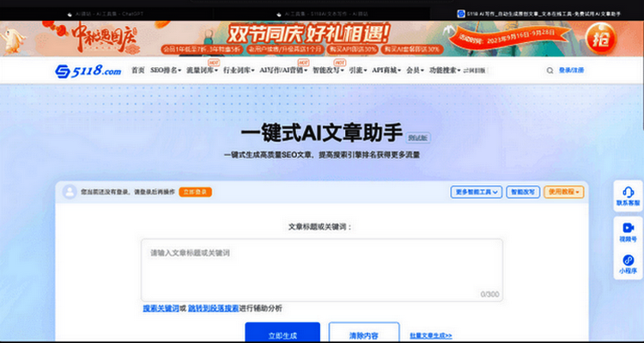Screen dimensions: 644x343
Task: Switch to the ChatGPT AI工具集 browser tab
Action: 106,14
